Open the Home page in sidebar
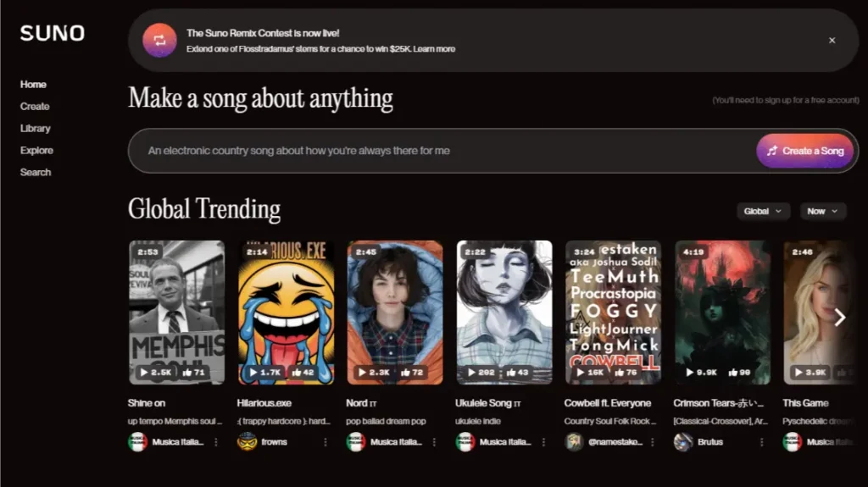 click(x=33, y=84)
